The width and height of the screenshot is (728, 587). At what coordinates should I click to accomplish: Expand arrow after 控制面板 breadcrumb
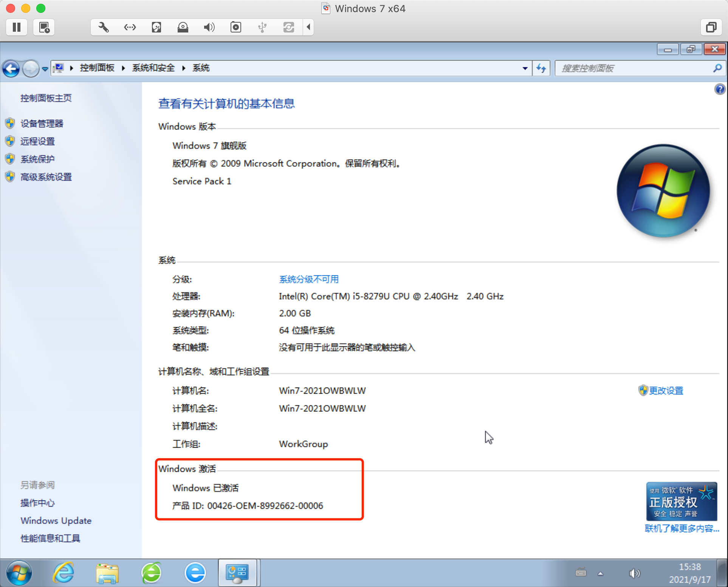click(x=123, y=68)
